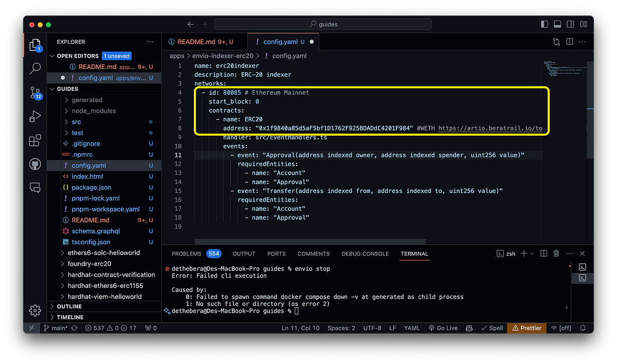
Task: Open the Extensions view icon
Action: point(35,140)
